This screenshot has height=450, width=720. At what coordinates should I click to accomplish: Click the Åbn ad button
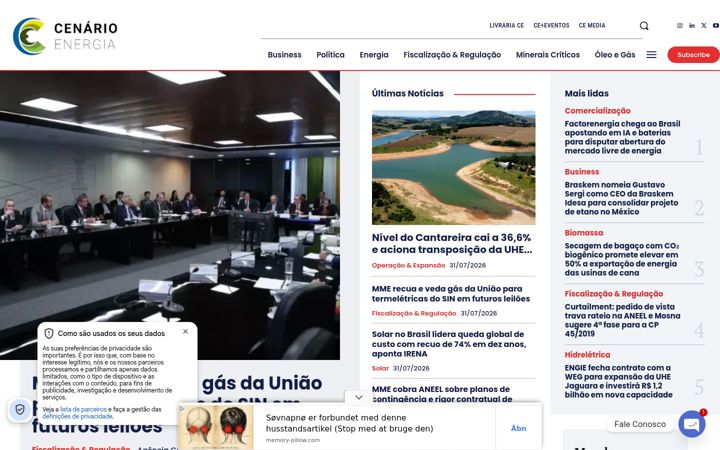(518, 428)
